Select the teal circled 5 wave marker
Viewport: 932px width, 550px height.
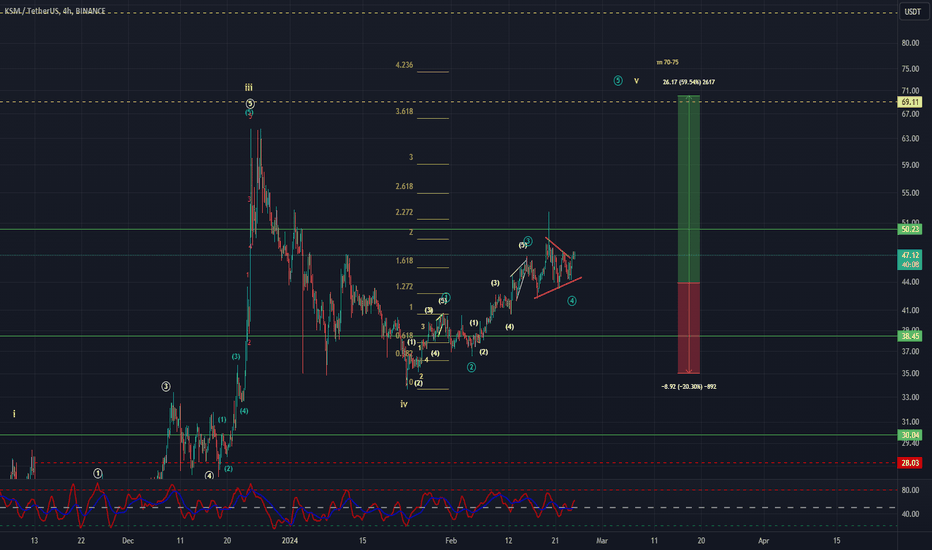[x=618, y=80]
